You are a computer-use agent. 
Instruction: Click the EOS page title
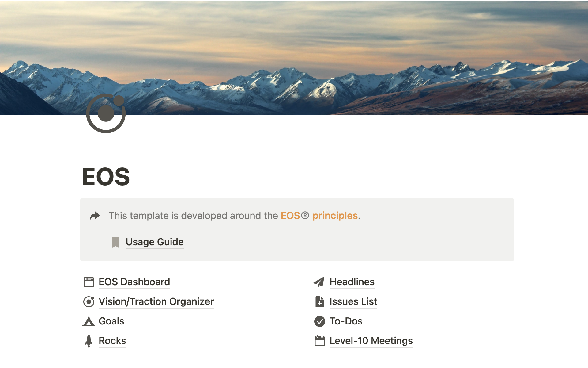click(x=106, y=177)
